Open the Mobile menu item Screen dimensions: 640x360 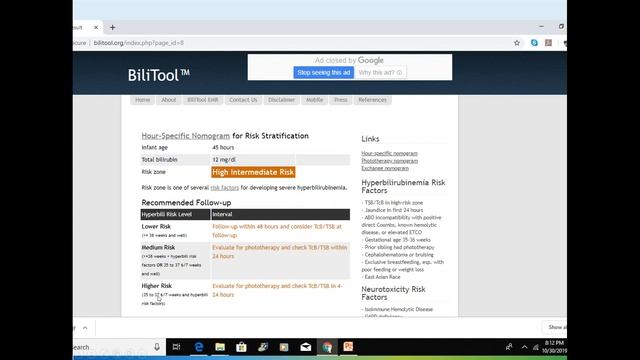[x=314, y=100]
